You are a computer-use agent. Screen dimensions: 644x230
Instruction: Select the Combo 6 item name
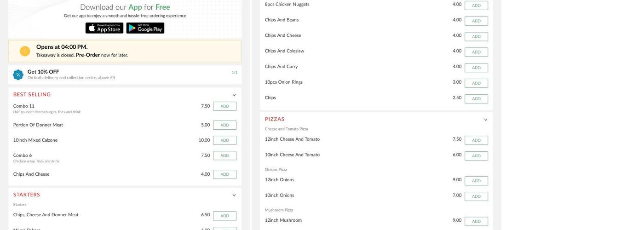click(23, 155)
